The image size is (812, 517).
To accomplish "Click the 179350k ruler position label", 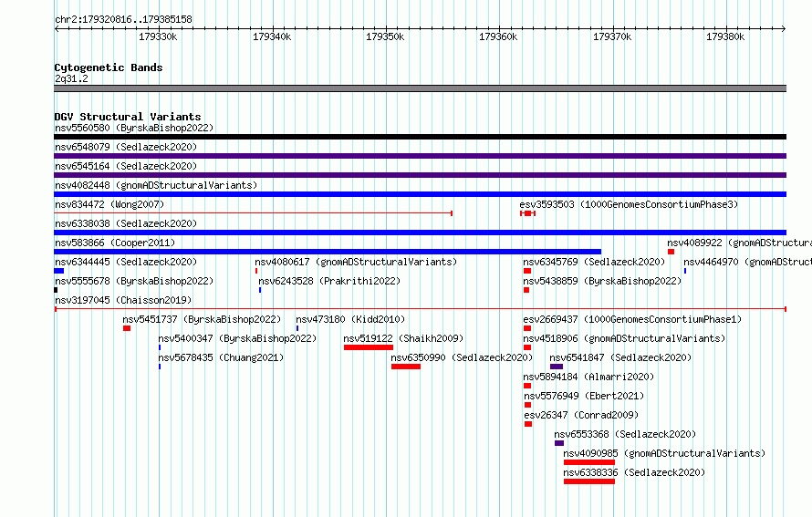I will pyautogui.click(x=385, y=36).
